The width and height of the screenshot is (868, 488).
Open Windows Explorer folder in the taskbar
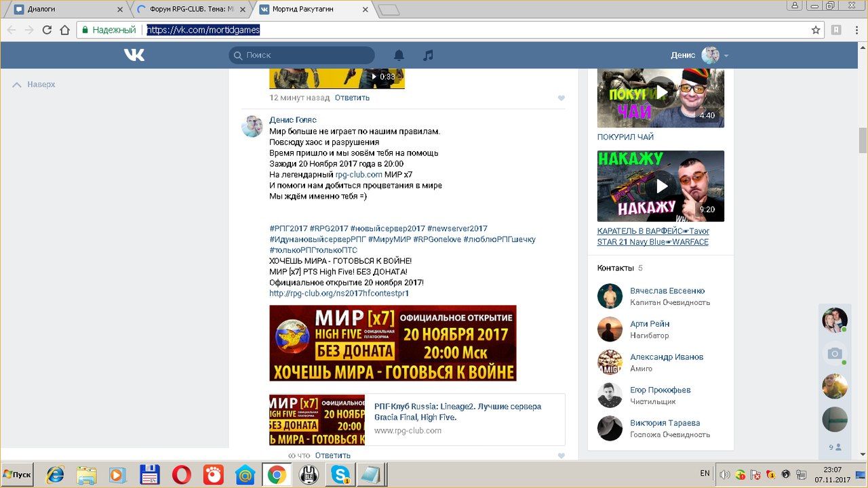pos(86,474)
